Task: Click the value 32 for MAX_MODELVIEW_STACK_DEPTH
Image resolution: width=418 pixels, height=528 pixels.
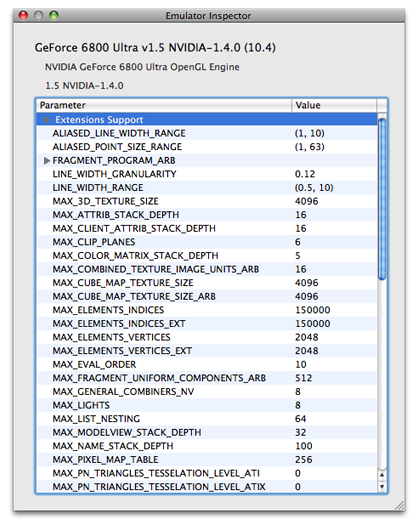Action: (x=300, y=433)
